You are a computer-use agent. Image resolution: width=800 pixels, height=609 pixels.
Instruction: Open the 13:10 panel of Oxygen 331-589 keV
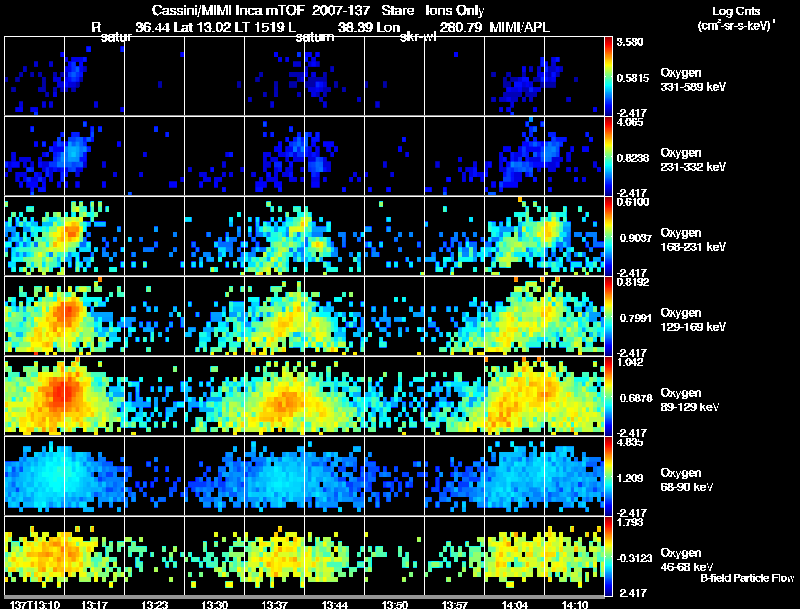(35, 76)
